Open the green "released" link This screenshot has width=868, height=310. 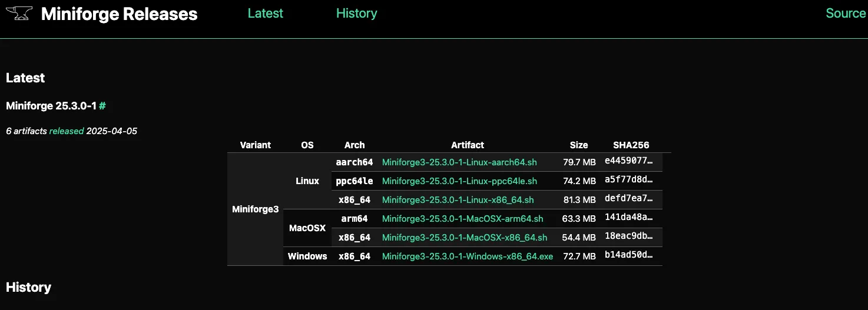67,131
